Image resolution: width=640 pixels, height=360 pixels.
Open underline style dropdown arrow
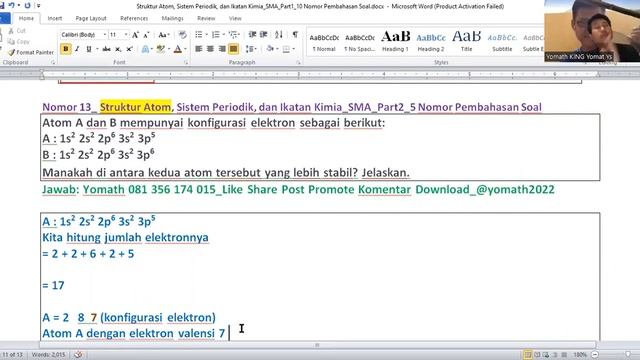pyautogui.click(x=97, y=49)
